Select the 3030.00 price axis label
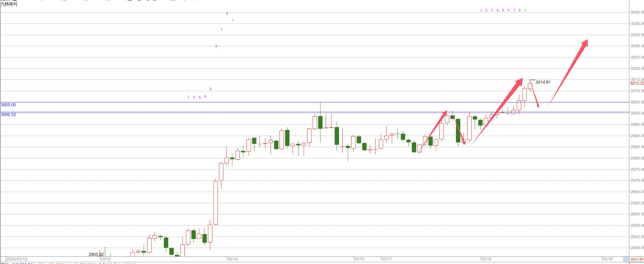The height and width of the screenshot is (264, 644). click(x=637, y=46)
